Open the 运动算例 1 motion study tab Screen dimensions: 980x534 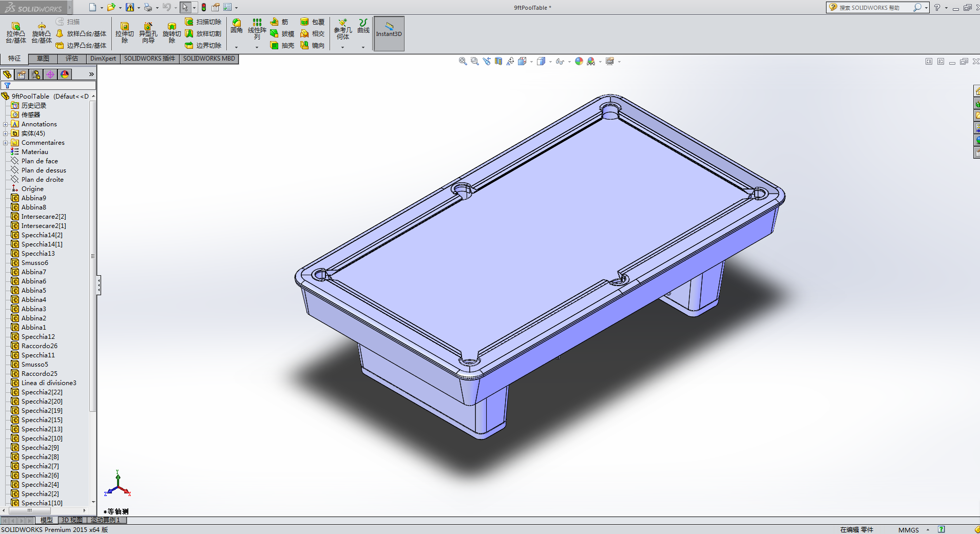106,520
